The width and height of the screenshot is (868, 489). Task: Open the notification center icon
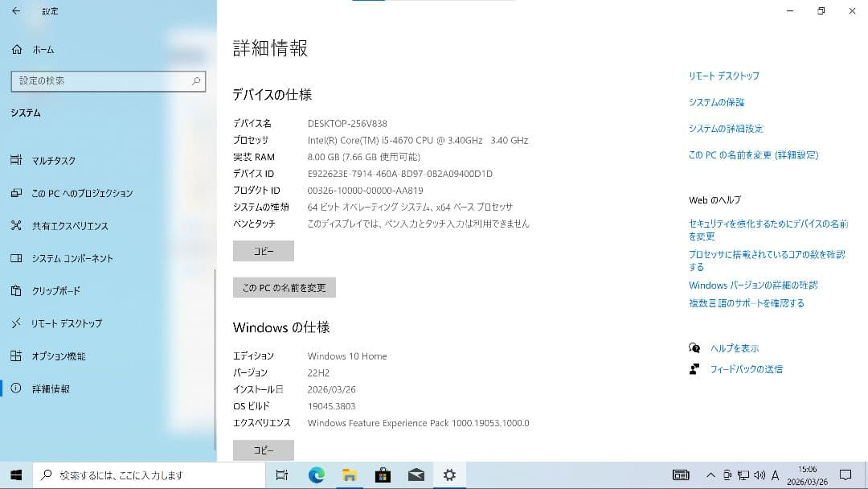(x=845, y=475)
